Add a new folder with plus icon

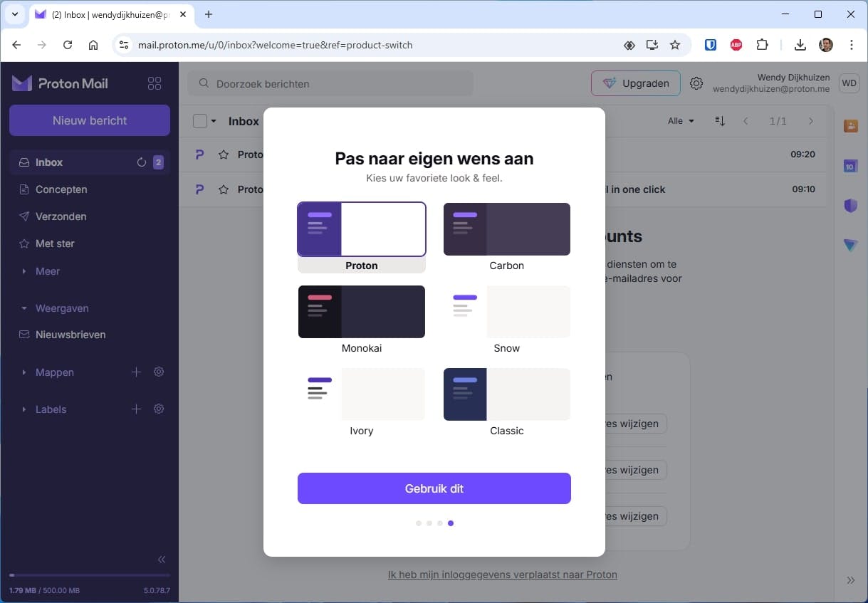coord(137,372)
